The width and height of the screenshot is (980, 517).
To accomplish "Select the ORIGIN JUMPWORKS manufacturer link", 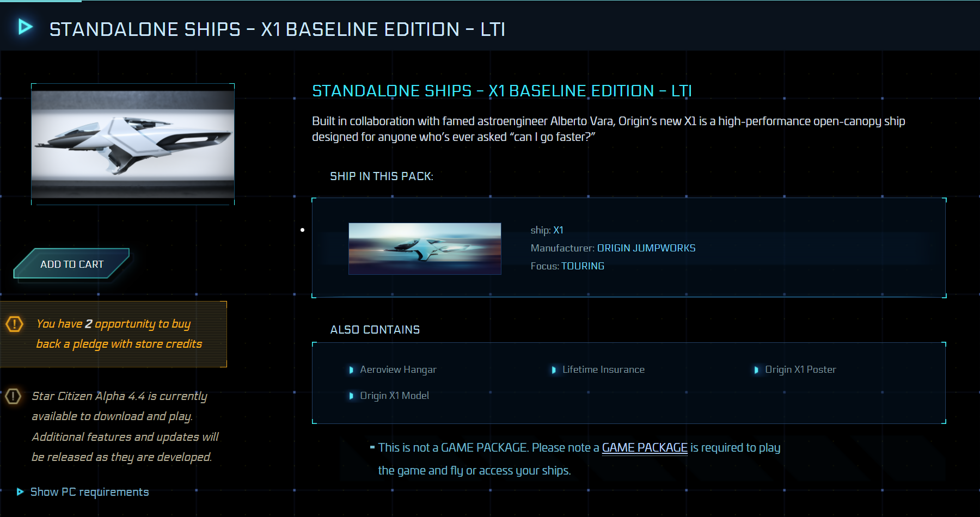I will (x=646, y=248).
